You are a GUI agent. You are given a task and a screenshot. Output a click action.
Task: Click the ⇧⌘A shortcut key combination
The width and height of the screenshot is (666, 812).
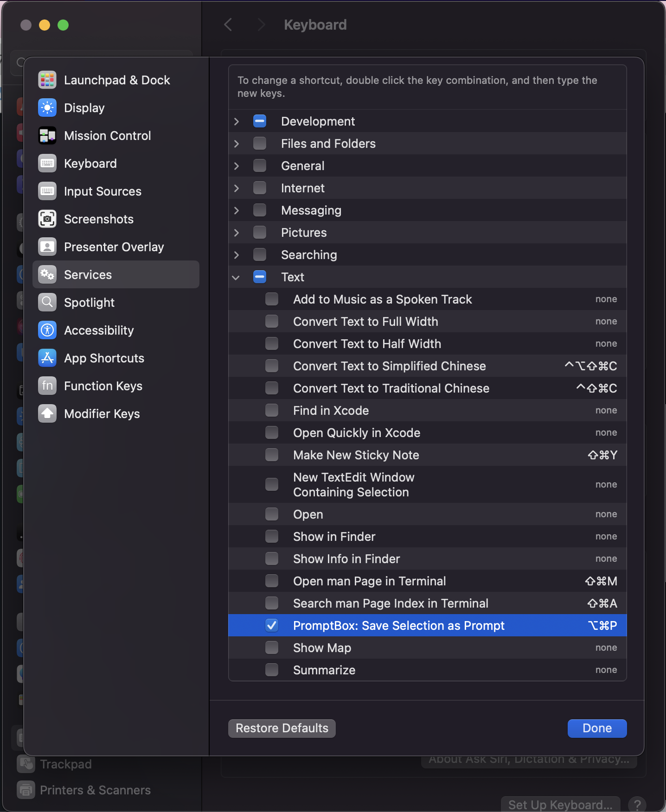point(602,603)
